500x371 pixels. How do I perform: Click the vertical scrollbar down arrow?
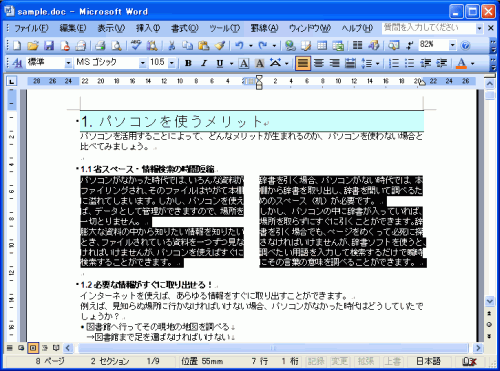(490, 301)
